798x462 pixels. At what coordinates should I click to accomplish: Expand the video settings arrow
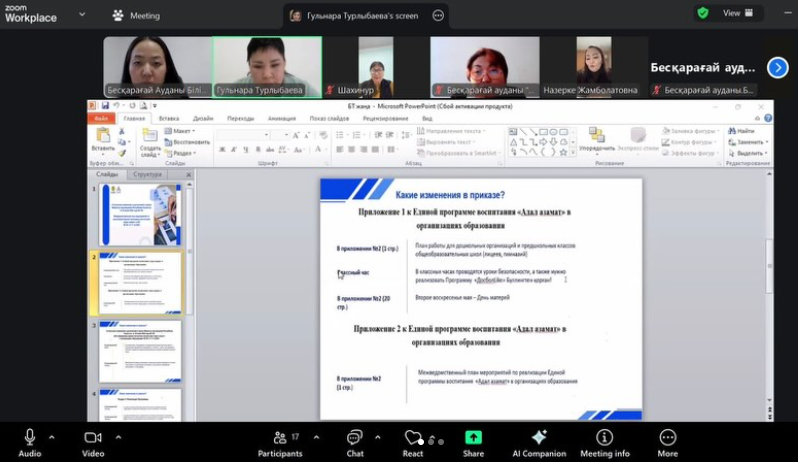coord(118,437)
